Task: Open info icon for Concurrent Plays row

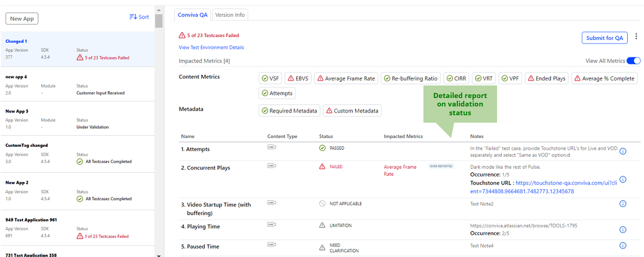Action: (x=622, y=179)
